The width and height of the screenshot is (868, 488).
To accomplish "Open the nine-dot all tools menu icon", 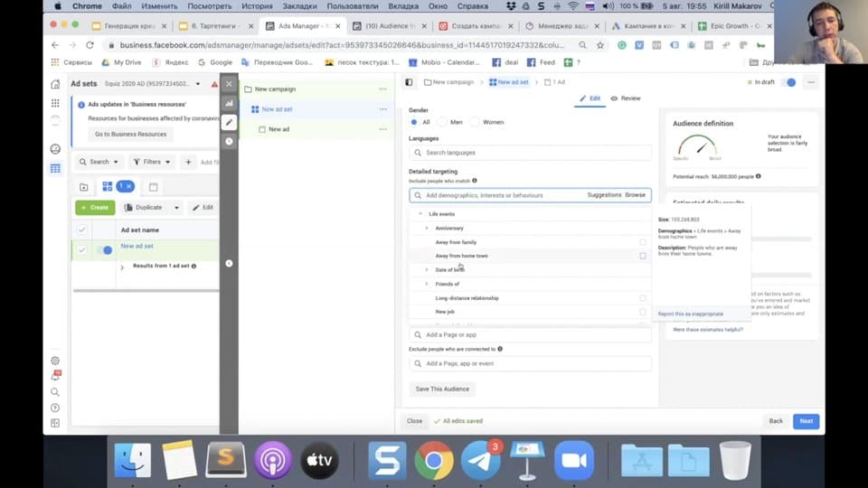I will (55, 103).
